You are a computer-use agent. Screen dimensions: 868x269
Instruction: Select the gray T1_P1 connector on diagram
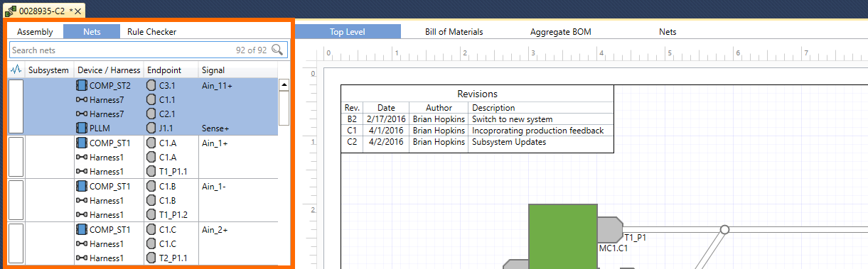[611, 229]
